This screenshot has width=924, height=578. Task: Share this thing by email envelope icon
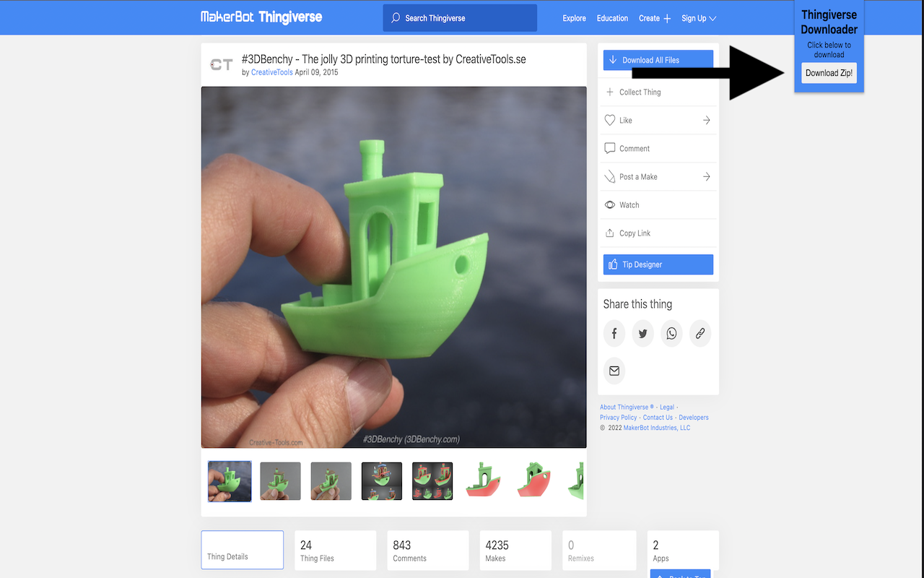pos(614,371)
